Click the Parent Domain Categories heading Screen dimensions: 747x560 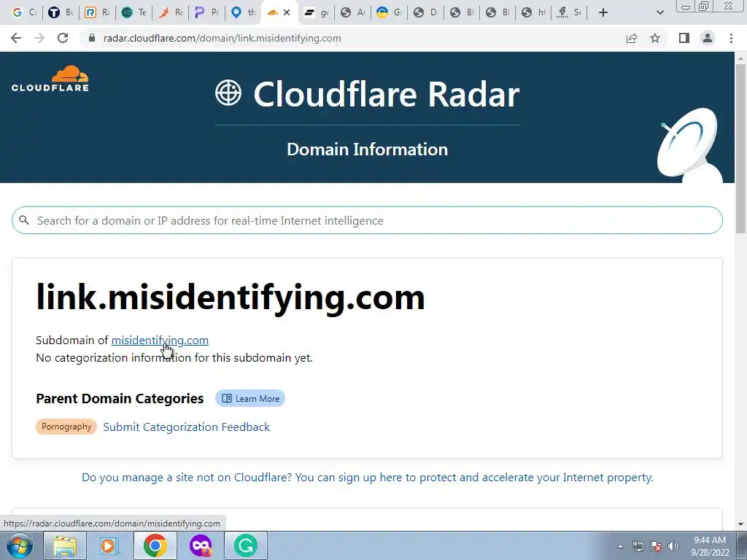click(x=120, y=398)
